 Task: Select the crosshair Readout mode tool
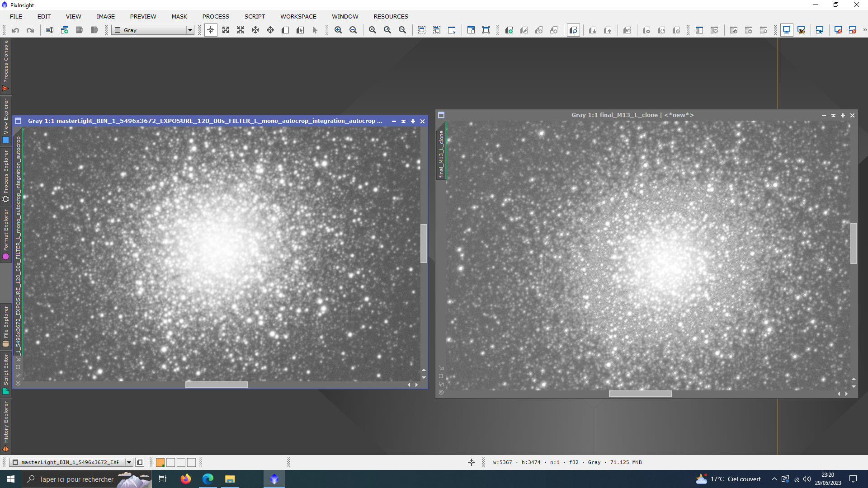click(x=211, y=30)
